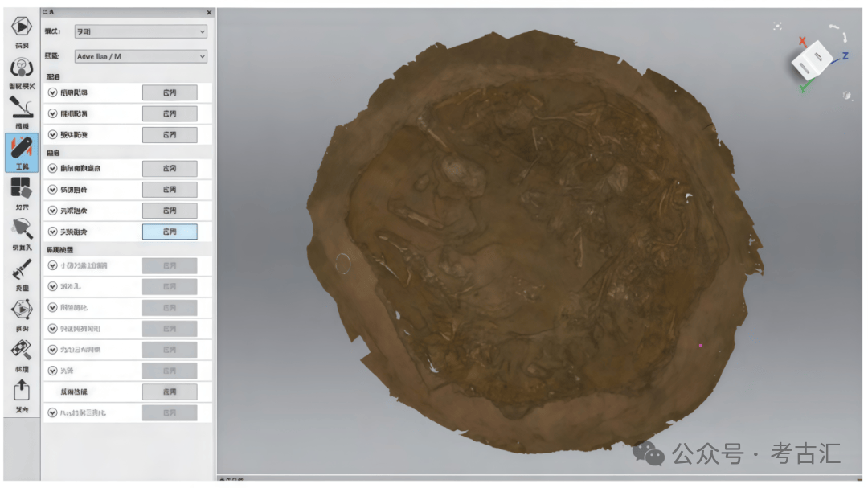868x488 pixels.
Task: Open the four-squares icon in left sidebar
Action: (x=21, y=188)
